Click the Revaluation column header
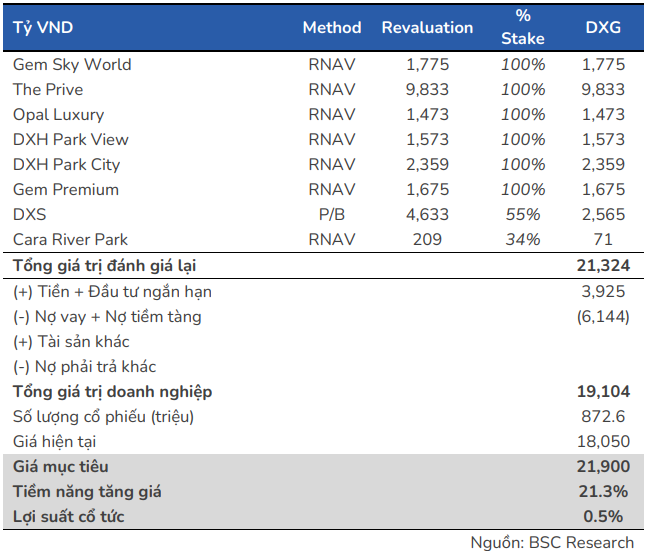The width and height of the screenshot is (647, 559). coord(427,27)
